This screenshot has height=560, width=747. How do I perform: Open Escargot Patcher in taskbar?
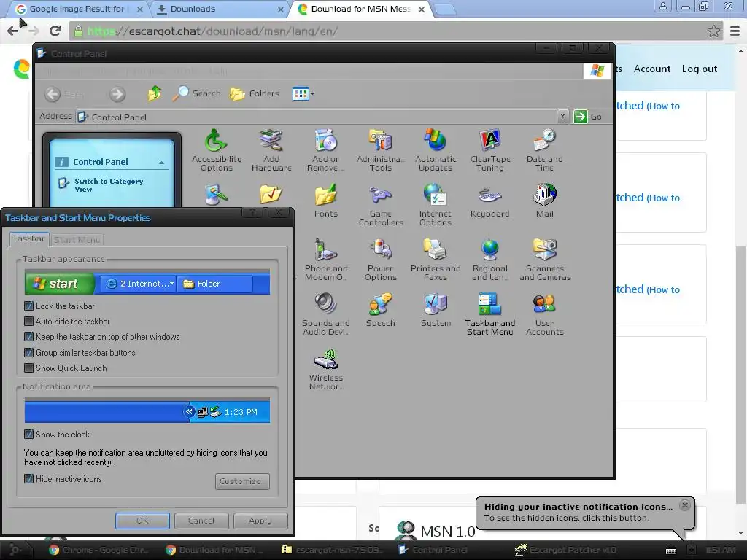(566, 550)
